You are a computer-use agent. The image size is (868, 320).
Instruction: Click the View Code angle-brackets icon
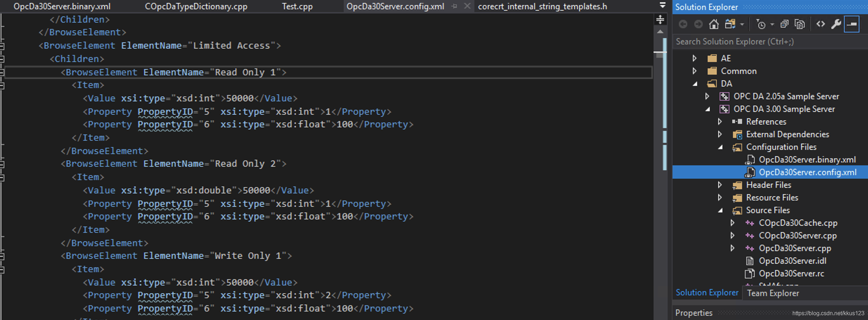pyautogui.click(x=821, y=24)
